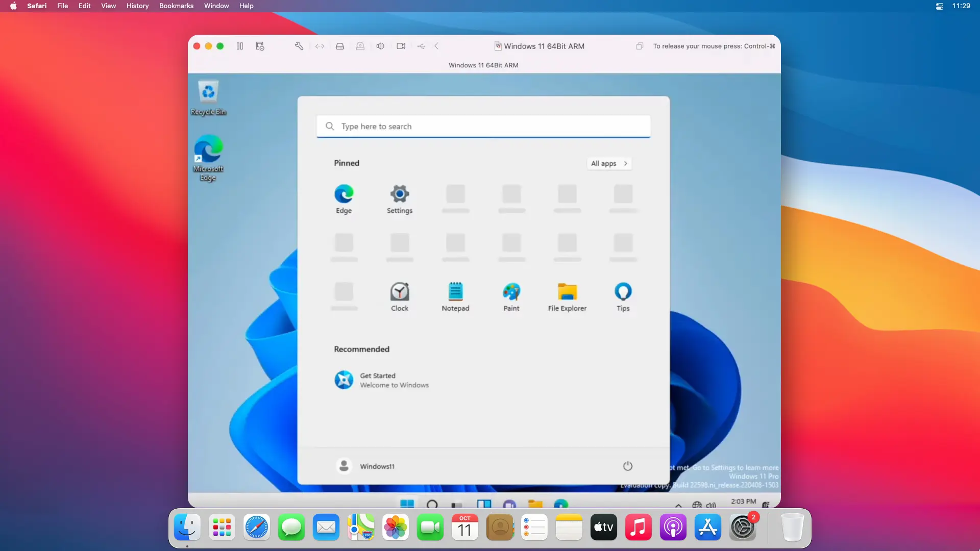Image resolution: width=980 pixels, height=551 pixels.
Task: Toggle Microsoft Edge desktop shortcut
Action: pyautogui.click(x=209, y=158)
